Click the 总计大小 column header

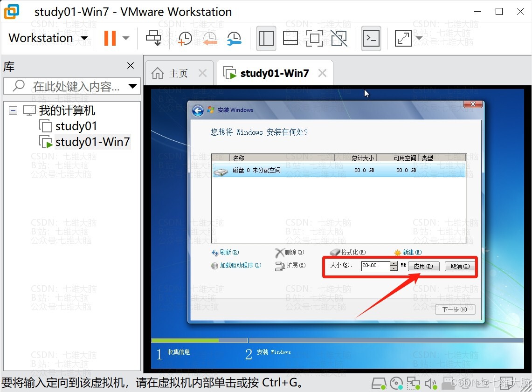coord(356,158)
